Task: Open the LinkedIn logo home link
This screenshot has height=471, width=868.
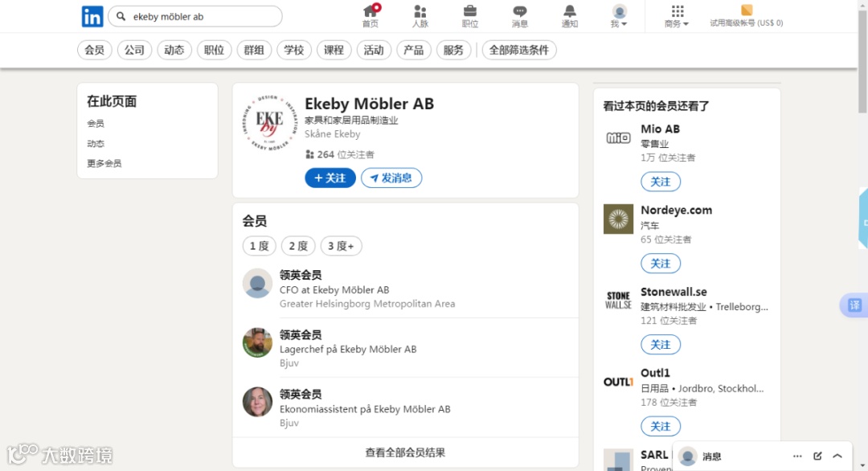Action: click(92, 17)
